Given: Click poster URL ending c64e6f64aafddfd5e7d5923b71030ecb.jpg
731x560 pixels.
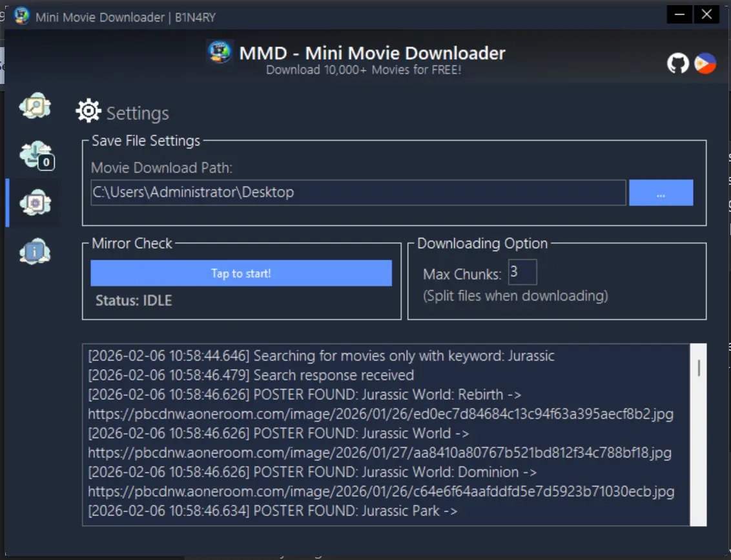Looking at the screenshot, I should point(381,492).
